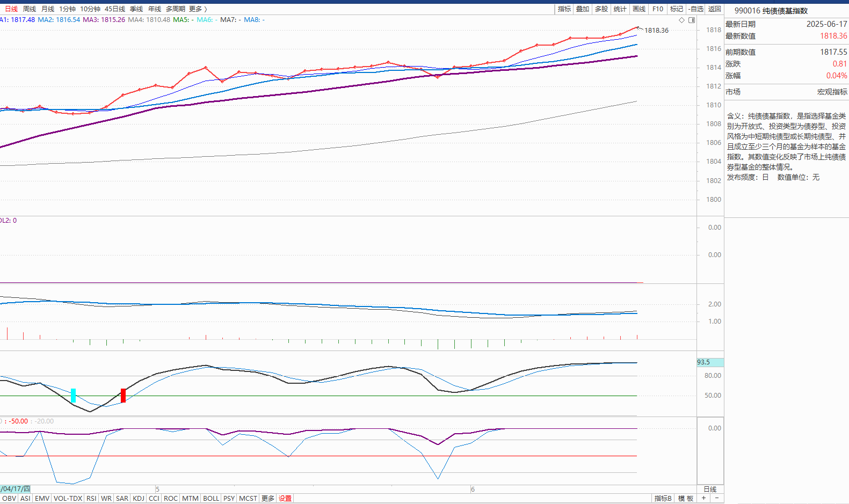Switch to the 日线 daily period tab

11,9
